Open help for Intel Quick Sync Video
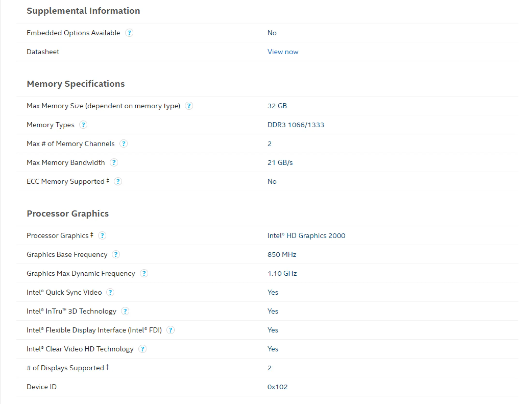 tap(110, 292)
